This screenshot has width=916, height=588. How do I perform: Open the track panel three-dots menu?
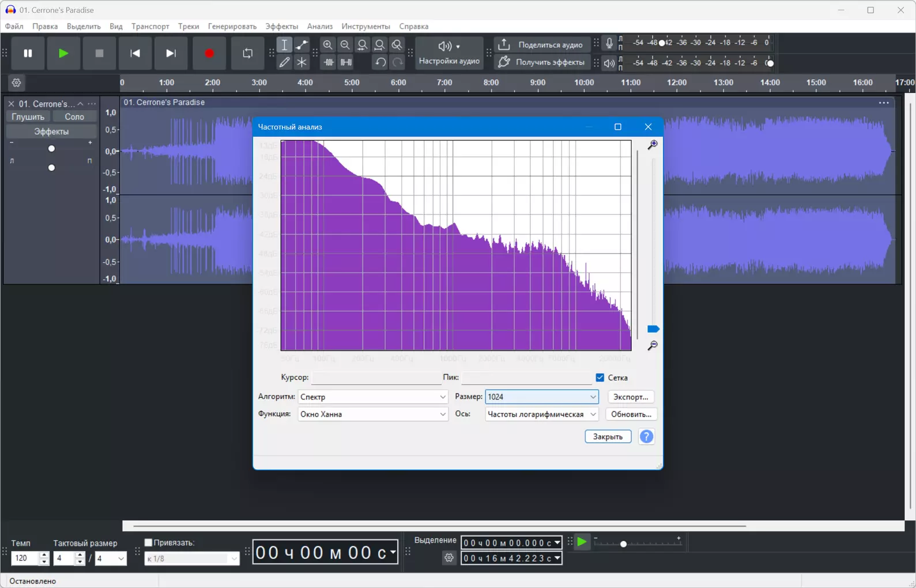[92, 104]
